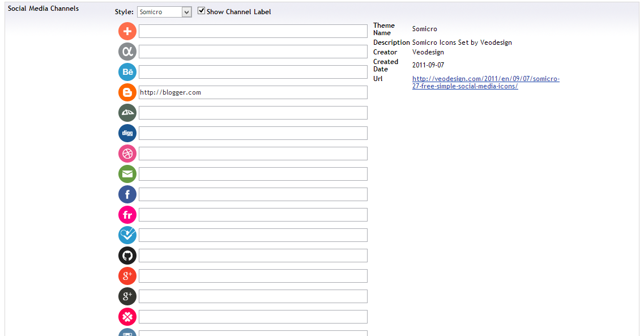
Task: Click the red Google Plus icon
Action: tap(127, 276)
